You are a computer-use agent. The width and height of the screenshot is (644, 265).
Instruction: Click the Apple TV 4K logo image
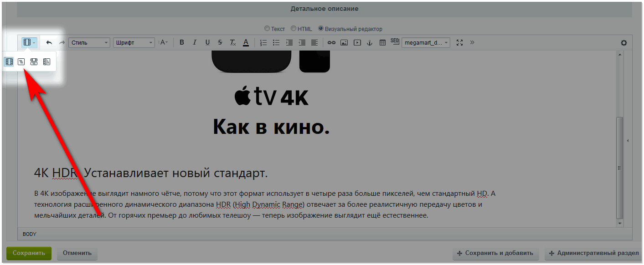click(271, 96)
